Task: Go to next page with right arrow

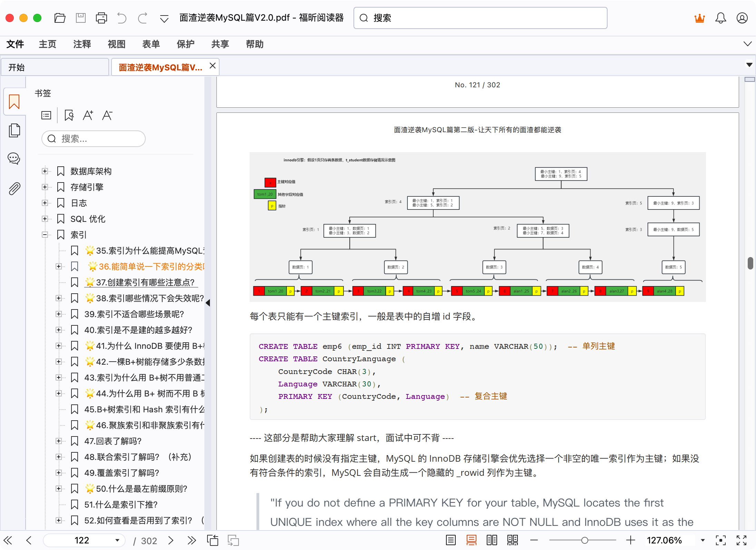Action: [x=171, y=540]
